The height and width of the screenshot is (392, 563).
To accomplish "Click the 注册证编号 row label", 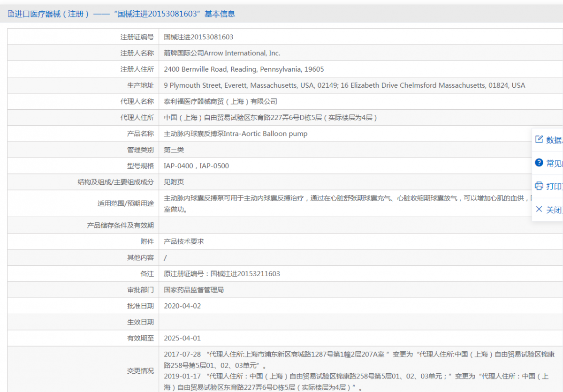I will click(137, 37).
